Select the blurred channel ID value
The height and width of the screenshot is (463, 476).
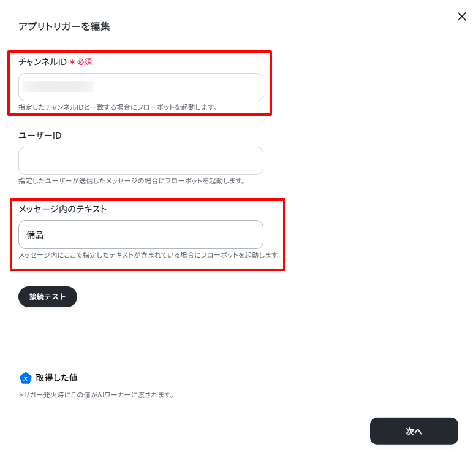[x=58, y=86]
